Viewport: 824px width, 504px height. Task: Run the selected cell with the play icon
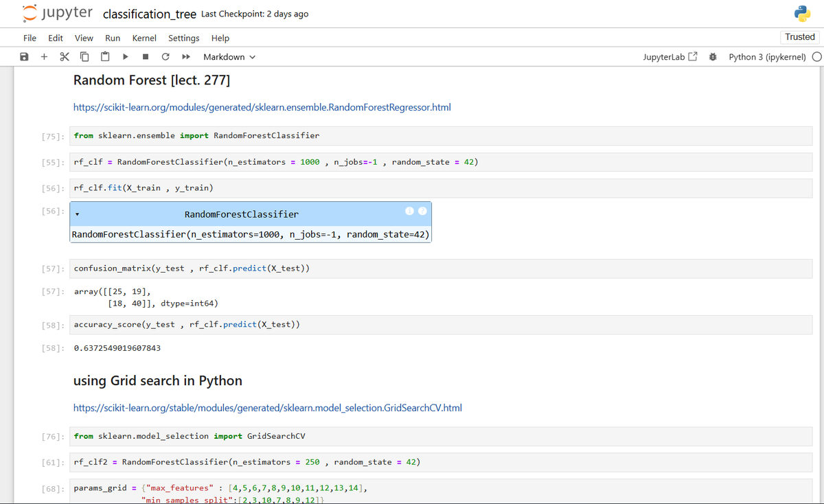tap(125, 57)
